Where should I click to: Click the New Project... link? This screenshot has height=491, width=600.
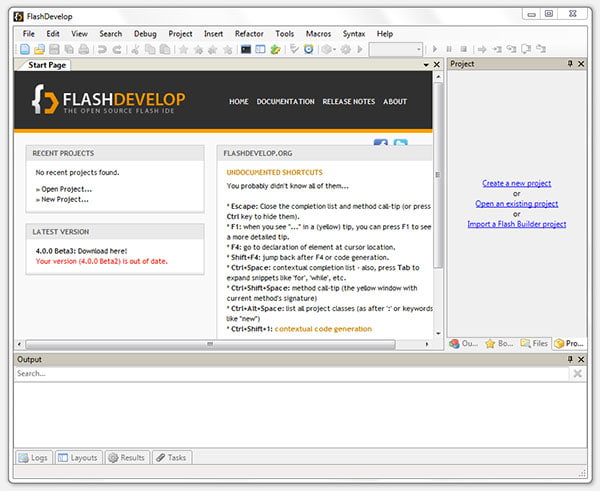65,199
